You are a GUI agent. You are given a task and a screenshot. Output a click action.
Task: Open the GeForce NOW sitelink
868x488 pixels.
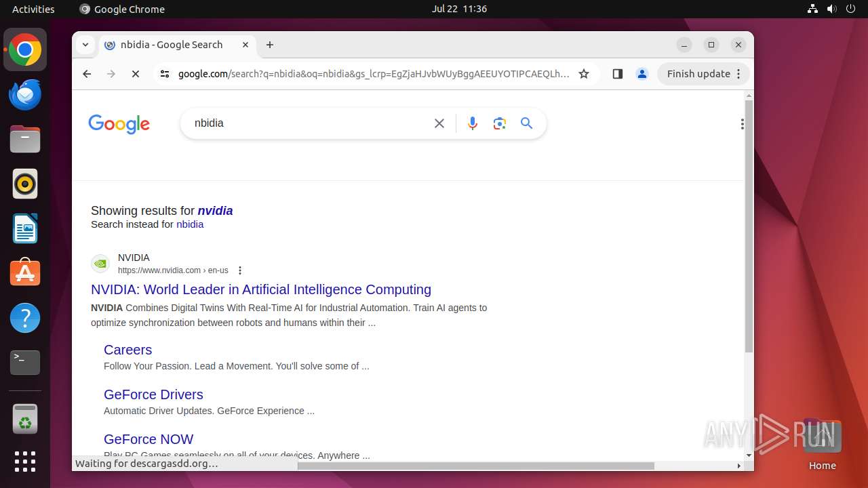tap(149, 439)
